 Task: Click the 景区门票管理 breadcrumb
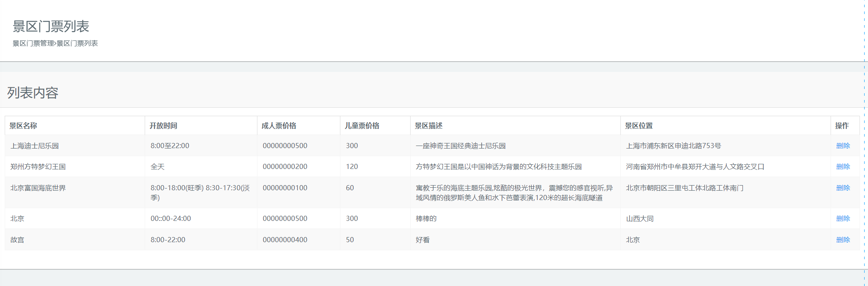click(x=33, y=43)
